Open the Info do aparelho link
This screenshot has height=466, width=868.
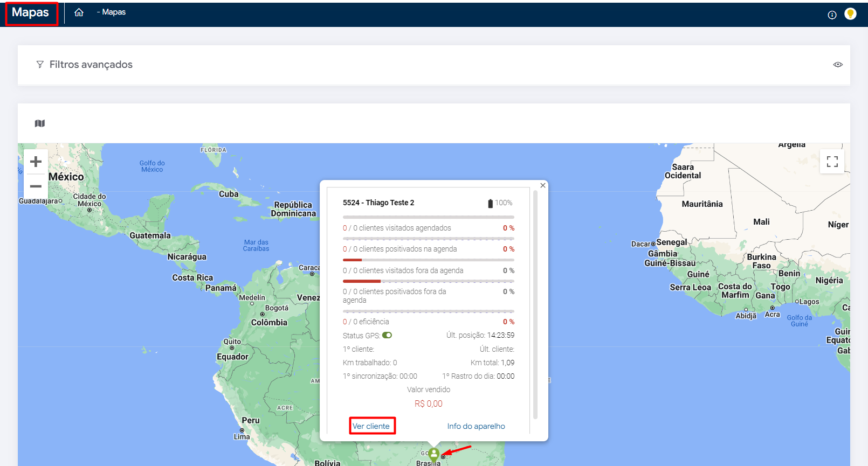(x=476, y=426)
